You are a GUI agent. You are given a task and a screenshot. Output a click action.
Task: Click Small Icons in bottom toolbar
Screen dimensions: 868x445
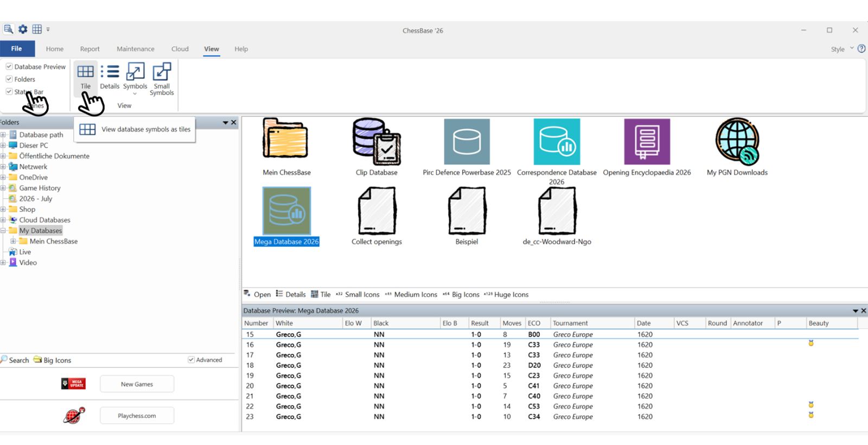coord(358,294)
